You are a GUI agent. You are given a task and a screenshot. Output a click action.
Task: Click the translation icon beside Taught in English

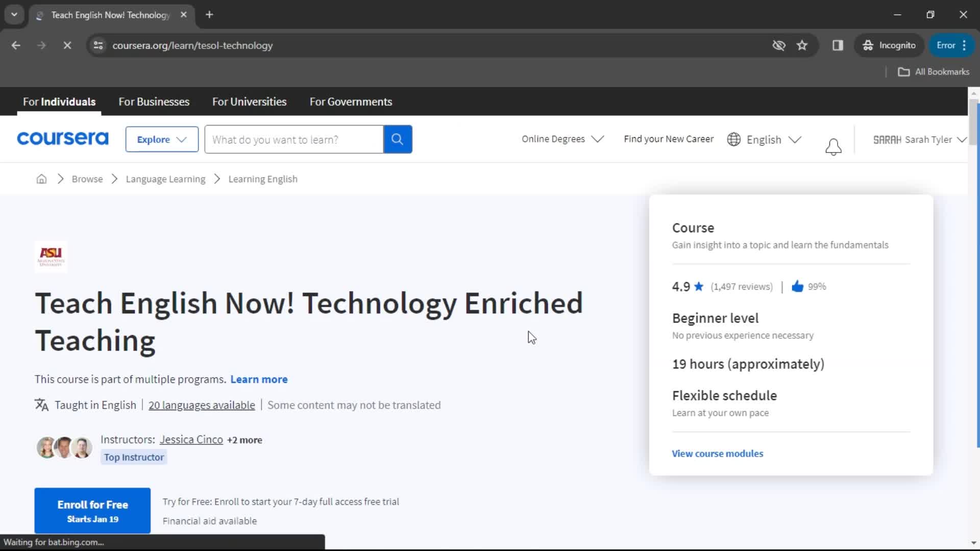click(42, 405)
